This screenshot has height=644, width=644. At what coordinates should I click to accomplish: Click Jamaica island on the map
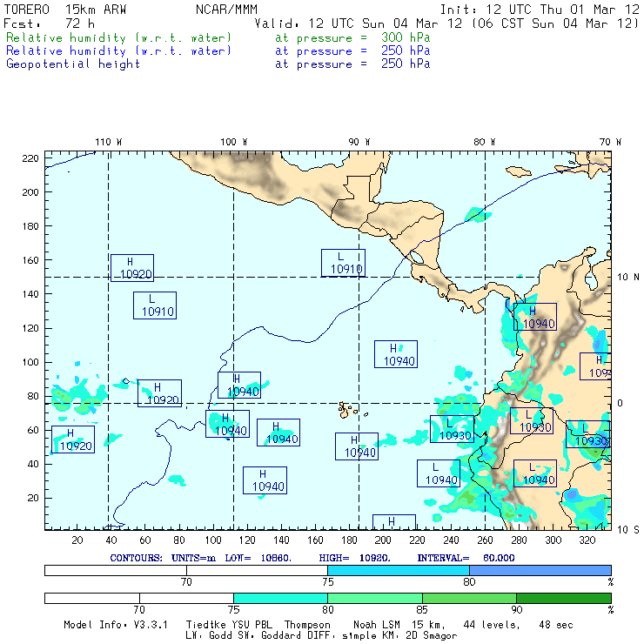[518, 171]
